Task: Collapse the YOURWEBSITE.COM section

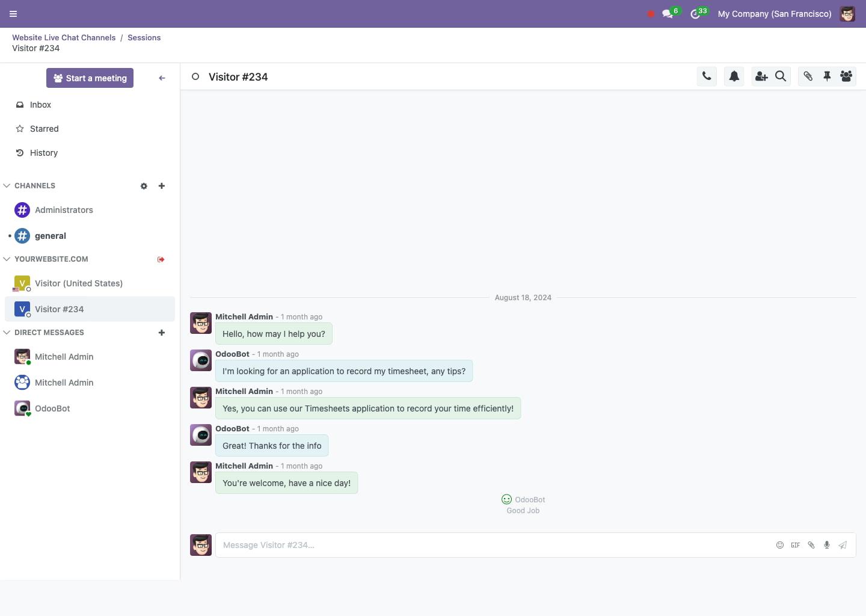Action: [x=7, y=259]
